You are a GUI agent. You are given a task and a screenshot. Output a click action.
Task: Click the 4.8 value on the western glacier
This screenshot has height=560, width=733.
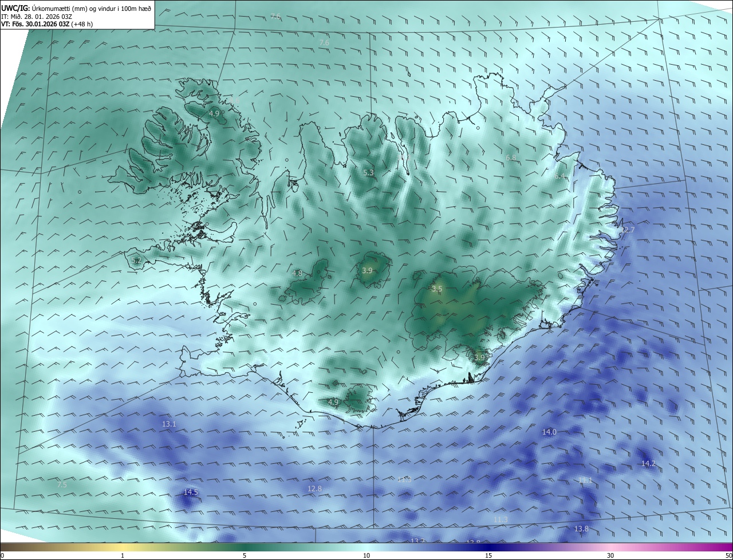(x=297, y=274)
